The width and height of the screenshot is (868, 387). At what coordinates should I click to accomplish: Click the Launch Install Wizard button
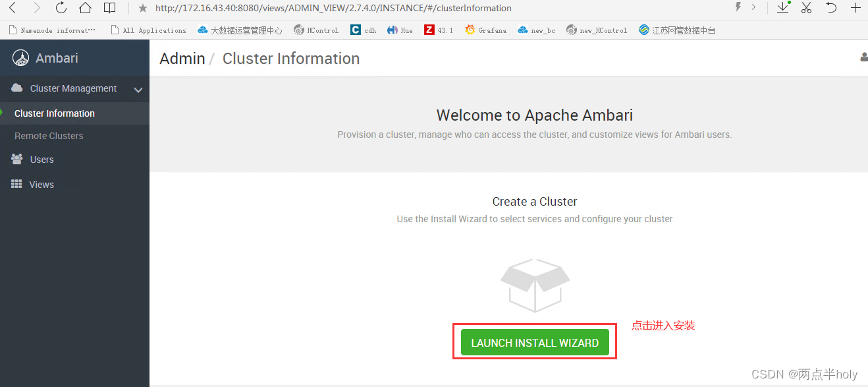pos(535,343)
